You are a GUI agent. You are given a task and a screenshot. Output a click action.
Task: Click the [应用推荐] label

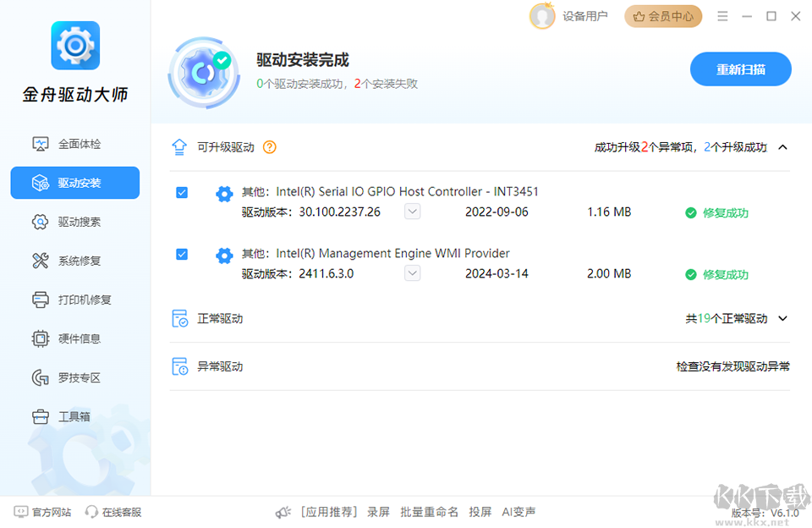click(x=329, y=512)
